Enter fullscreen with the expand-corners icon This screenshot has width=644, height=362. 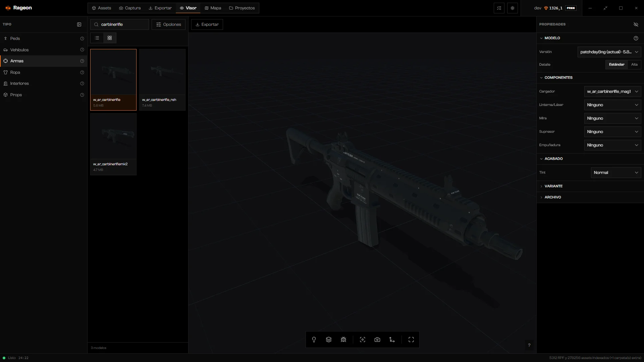point(411,340)
